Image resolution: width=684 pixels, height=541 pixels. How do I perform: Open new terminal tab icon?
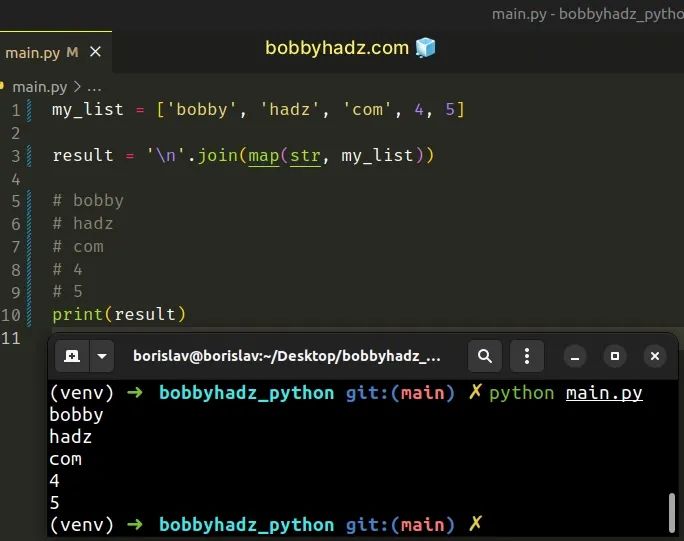[72, 356]
